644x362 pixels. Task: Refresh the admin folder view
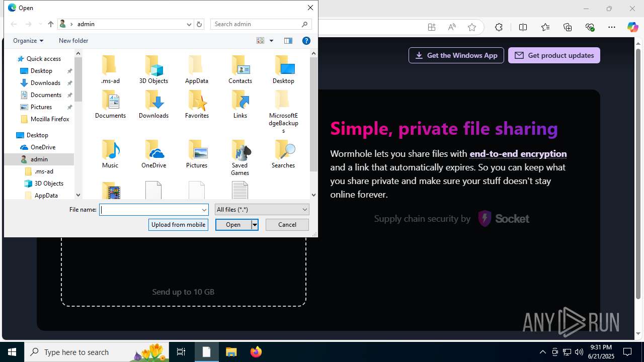click(x=199, y=24)
